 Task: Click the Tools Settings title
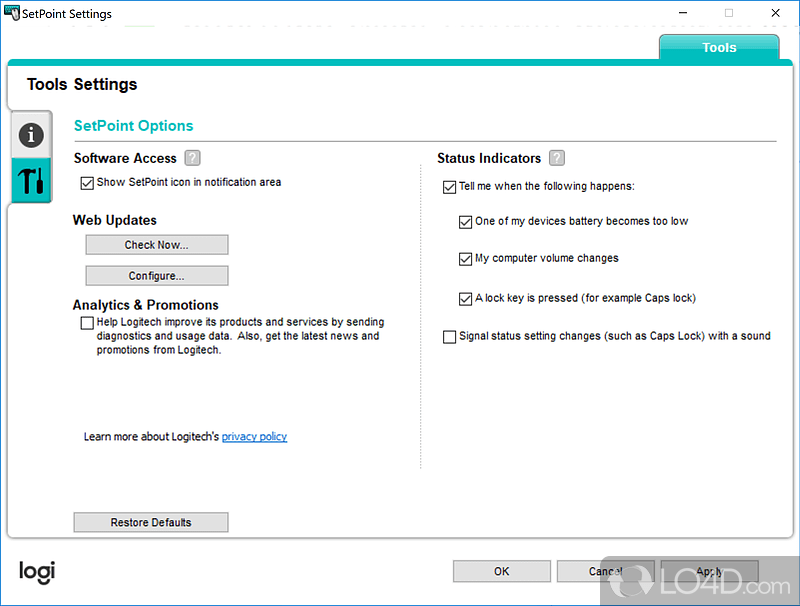tap(82, 84)
